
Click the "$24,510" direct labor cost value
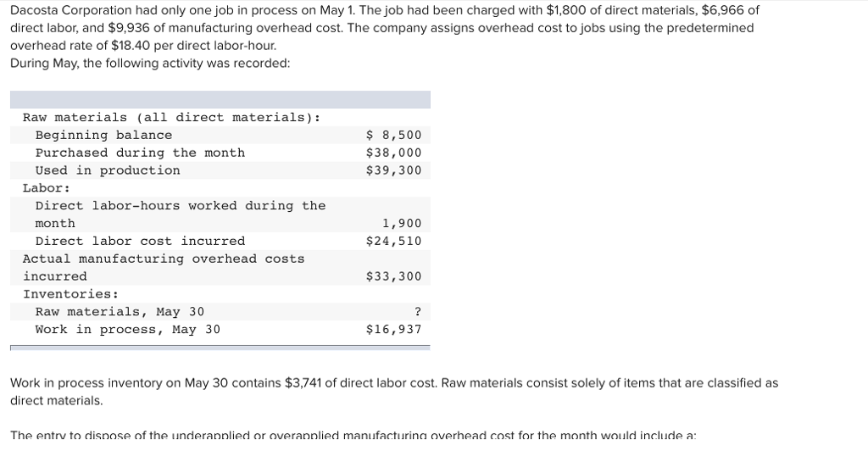pyautogui.click(x=393, y=242)
